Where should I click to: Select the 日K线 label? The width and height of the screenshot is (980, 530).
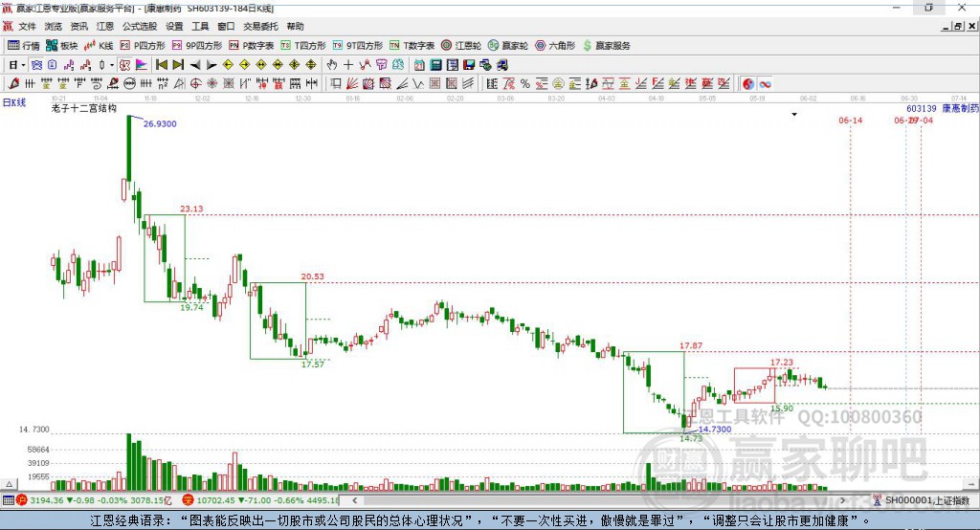tap(14, 102)
